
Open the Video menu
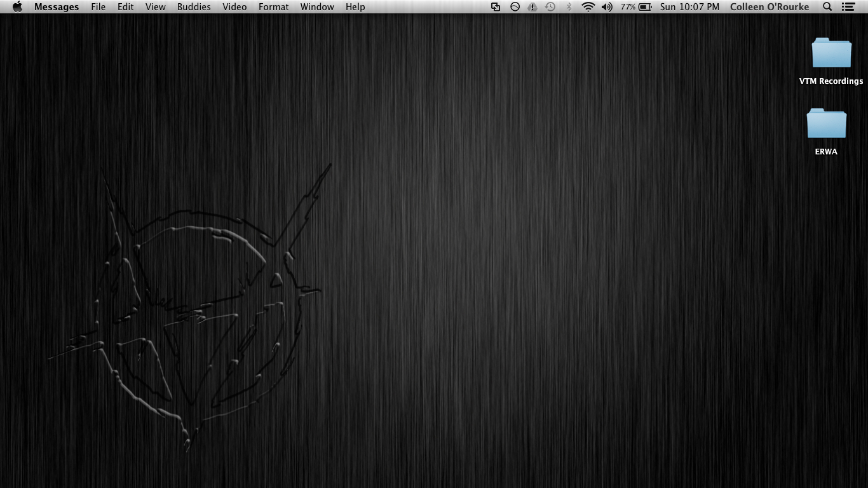coord(234,7)
